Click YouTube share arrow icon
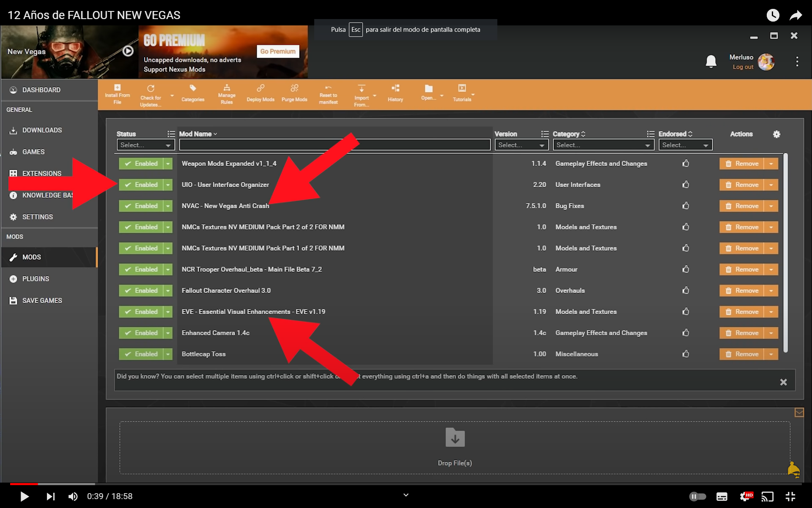This screenshot has width=812, height=508. [796, 15]
